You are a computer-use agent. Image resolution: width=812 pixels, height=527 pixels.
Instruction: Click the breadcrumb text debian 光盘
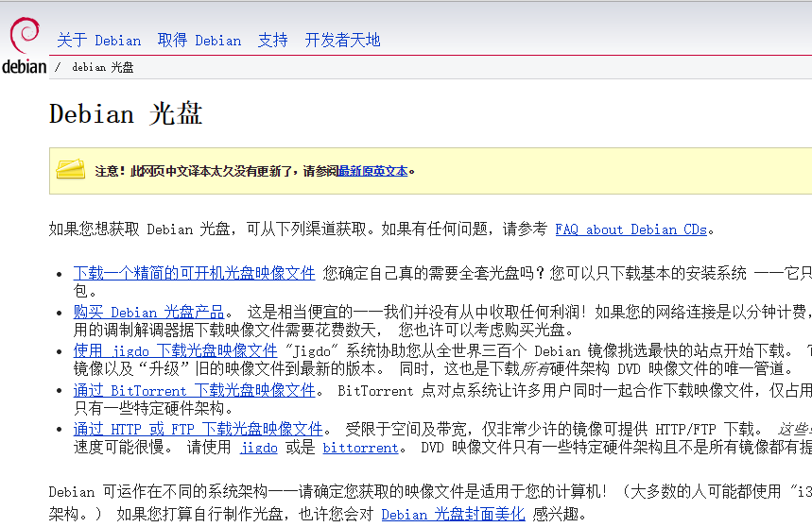click(x=102, y=67)
